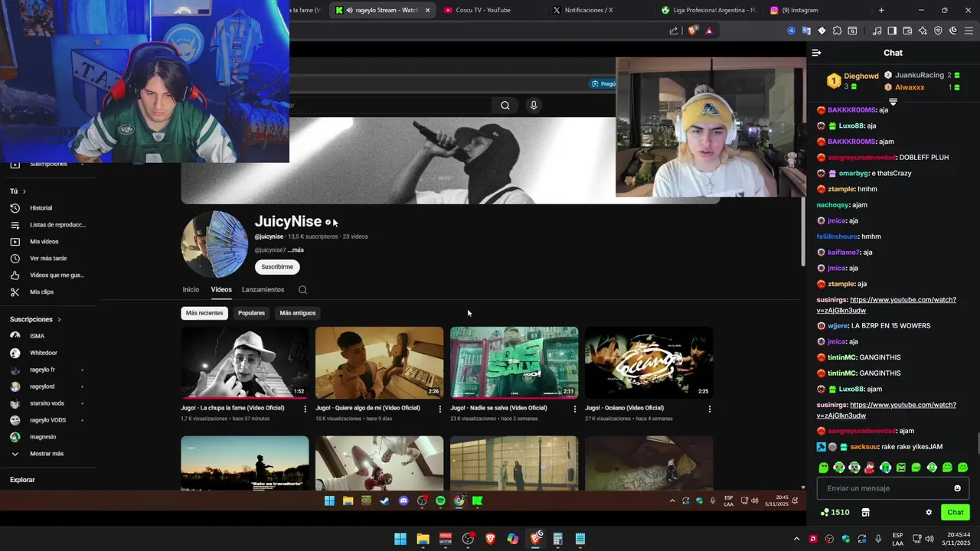Close the rageylo Stream browser tab

pyautogui.click(x=427, y=10)
